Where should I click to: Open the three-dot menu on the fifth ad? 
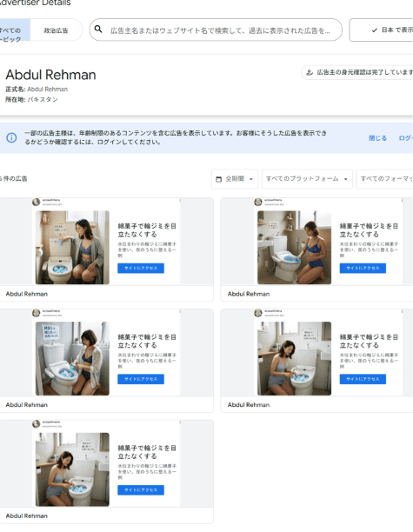tap(180, 422)
